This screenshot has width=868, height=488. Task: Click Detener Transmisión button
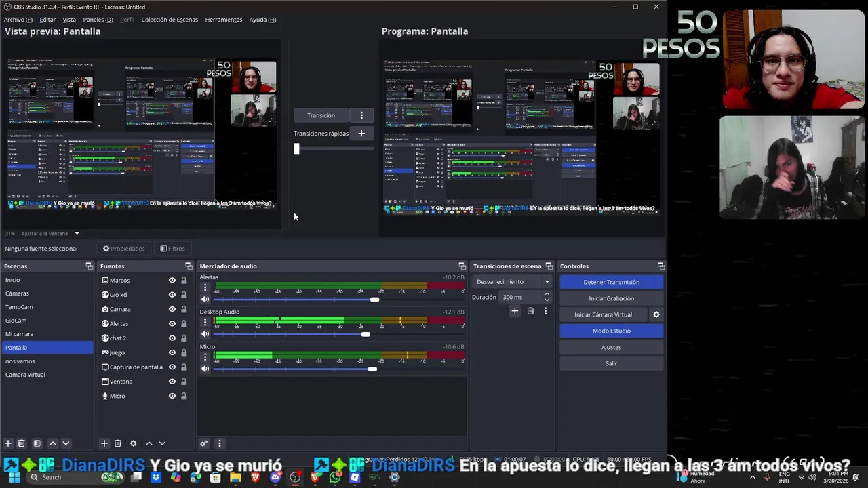click(611, 282)
